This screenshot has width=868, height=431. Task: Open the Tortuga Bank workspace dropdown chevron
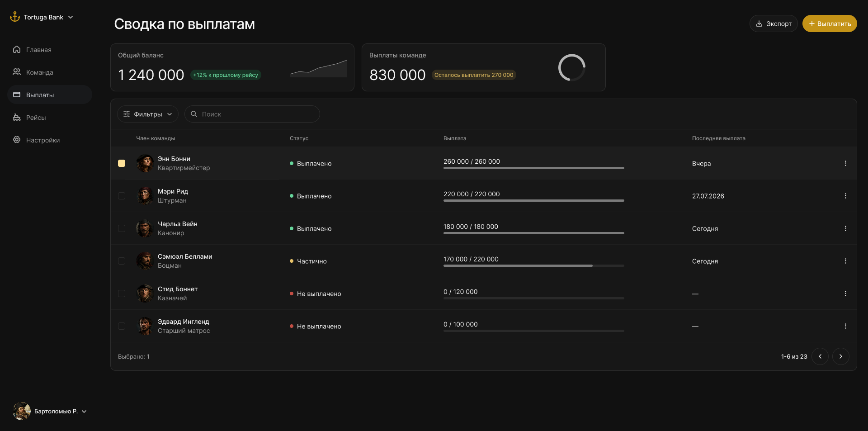coord(71,17)
